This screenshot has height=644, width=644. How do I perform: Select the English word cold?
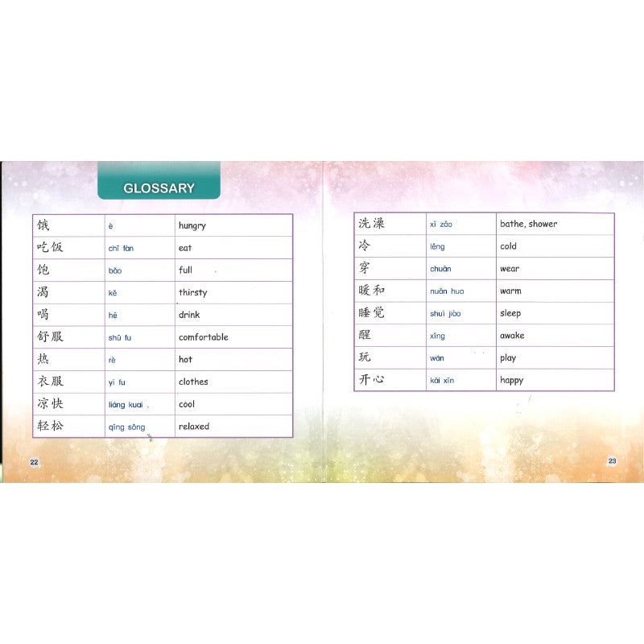pyautogui.click(x=508, y=248)
